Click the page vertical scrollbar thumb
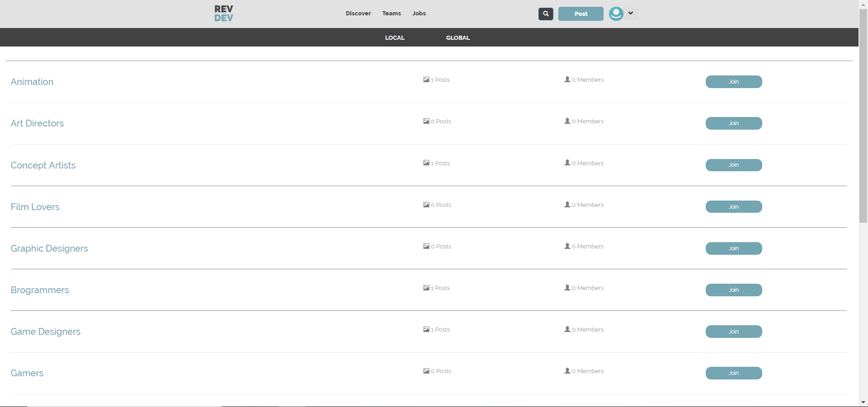 point(863,115)
